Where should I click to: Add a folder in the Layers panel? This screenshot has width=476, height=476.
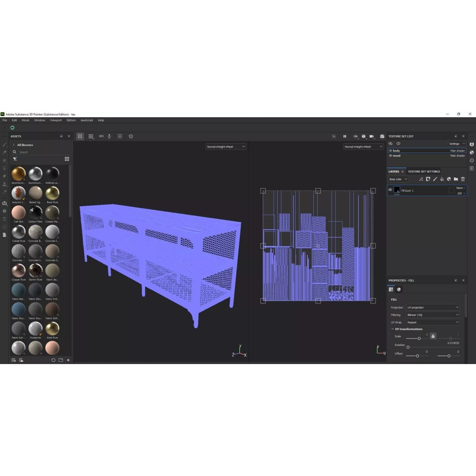[x=456, y=179]
